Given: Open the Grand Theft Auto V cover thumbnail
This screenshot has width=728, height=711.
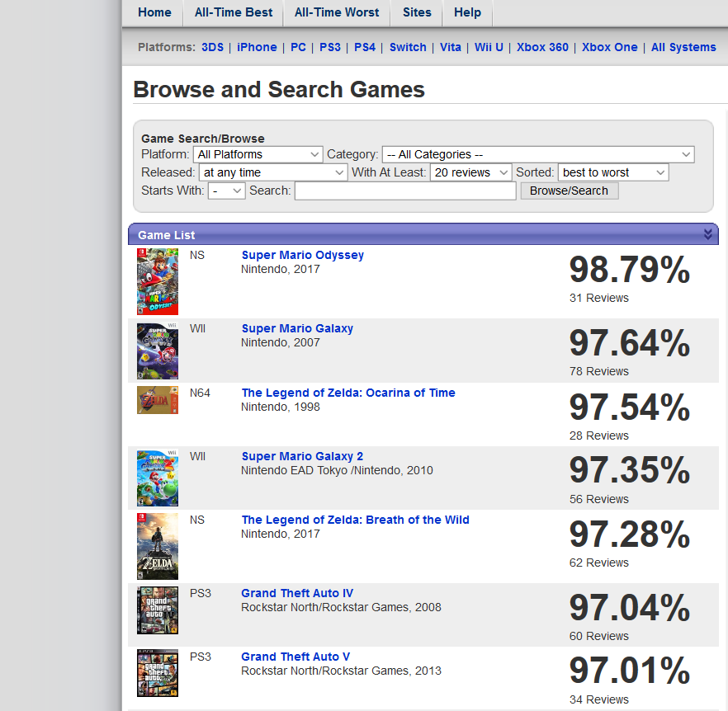Looking at the screenshot, I should (158, 673).
